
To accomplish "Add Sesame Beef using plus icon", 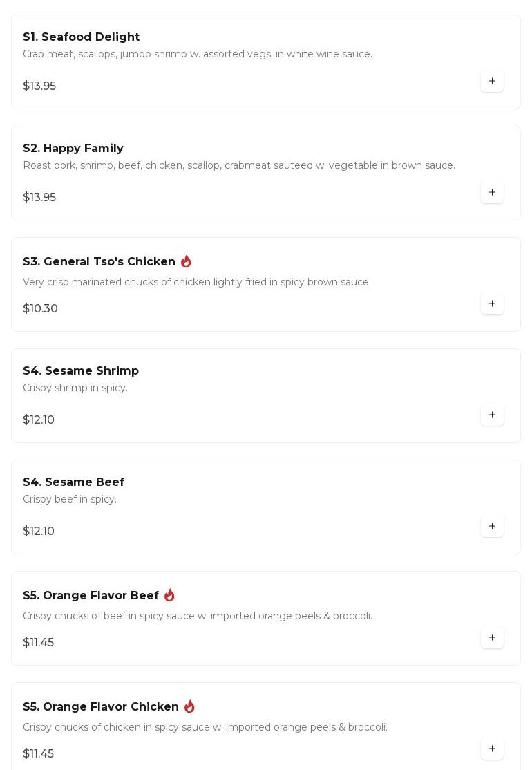I will (492, 527).
